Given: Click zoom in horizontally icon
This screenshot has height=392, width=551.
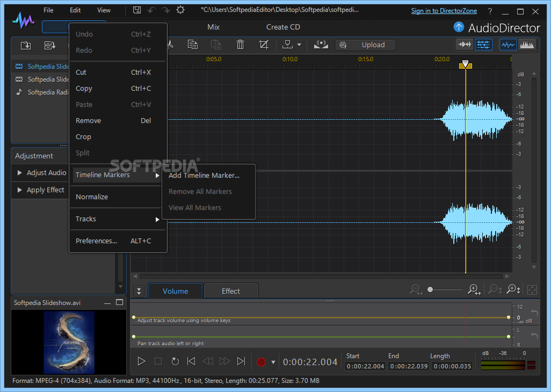Looking at the screenshot, I should (x=474, y=290).
